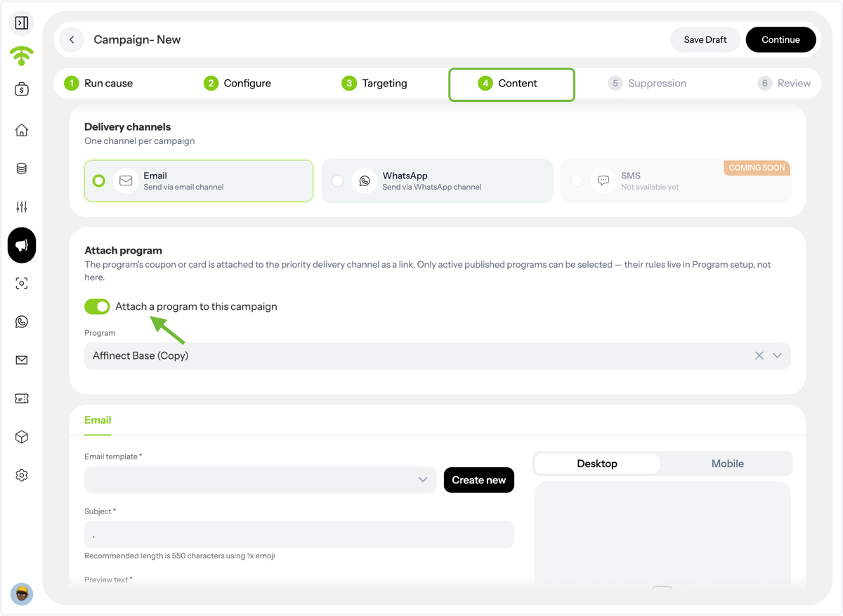Open the Email template dropdown

(x=261, y=480)
